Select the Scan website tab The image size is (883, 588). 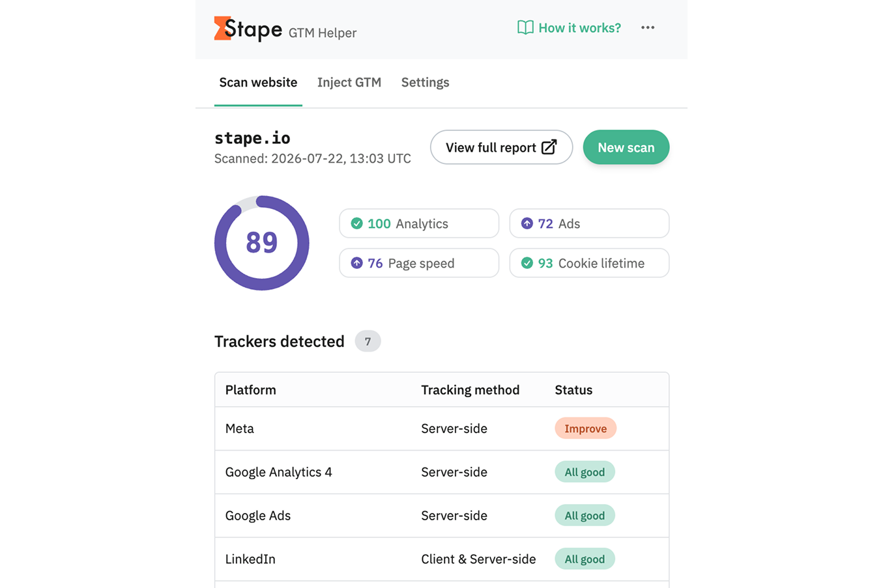pos(258,82)
